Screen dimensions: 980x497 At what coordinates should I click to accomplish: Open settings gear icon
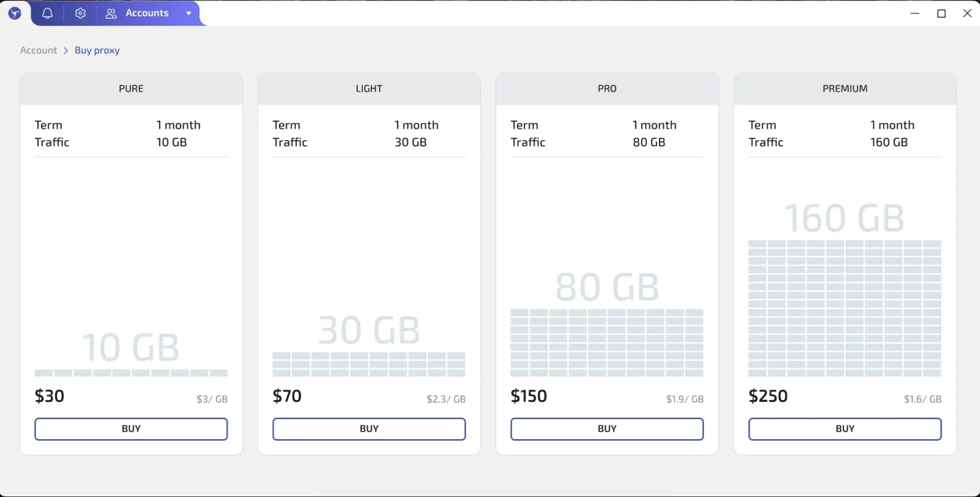coord(80,13)
